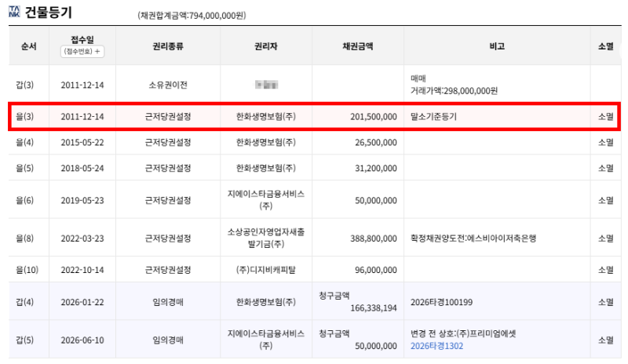Image resolution: width=628 pixels, height=364 pixels.
Task: Click the 2019-05-23 receipt date
Action: tap(82, 200)
